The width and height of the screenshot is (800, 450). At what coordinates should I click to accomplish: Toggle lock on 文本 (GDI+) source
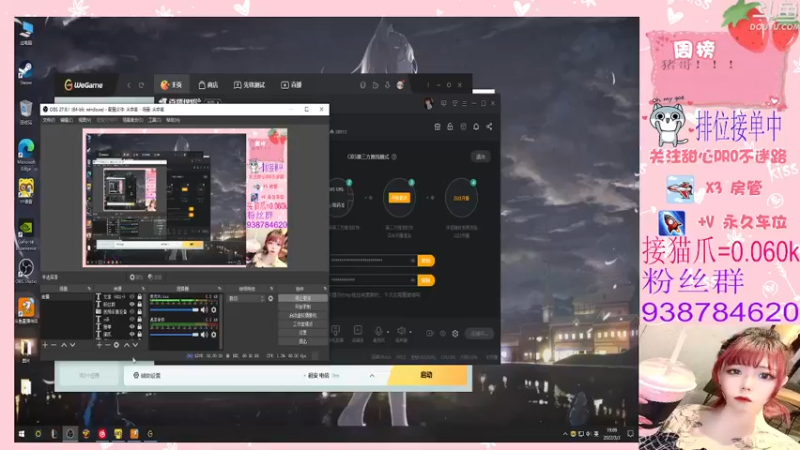(x=139, y=296)
